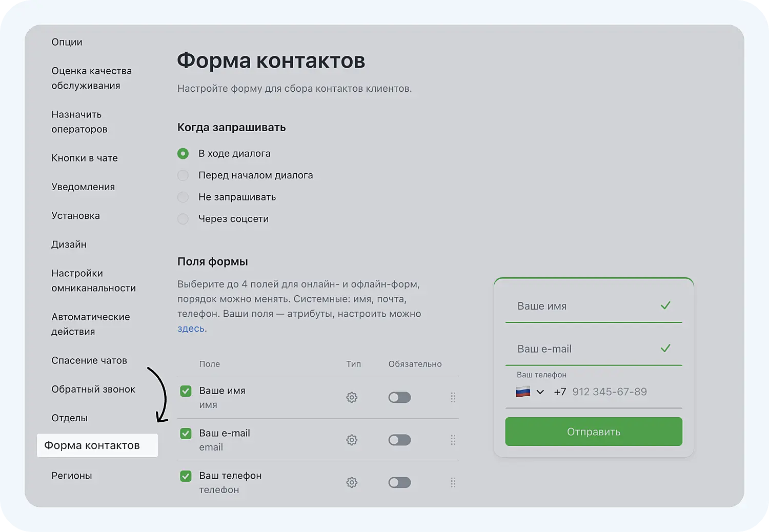This screenshot has width=769, height=532.
Task: Open settings gear for the «Ваш телефон» field
Action: pos(352,482)
